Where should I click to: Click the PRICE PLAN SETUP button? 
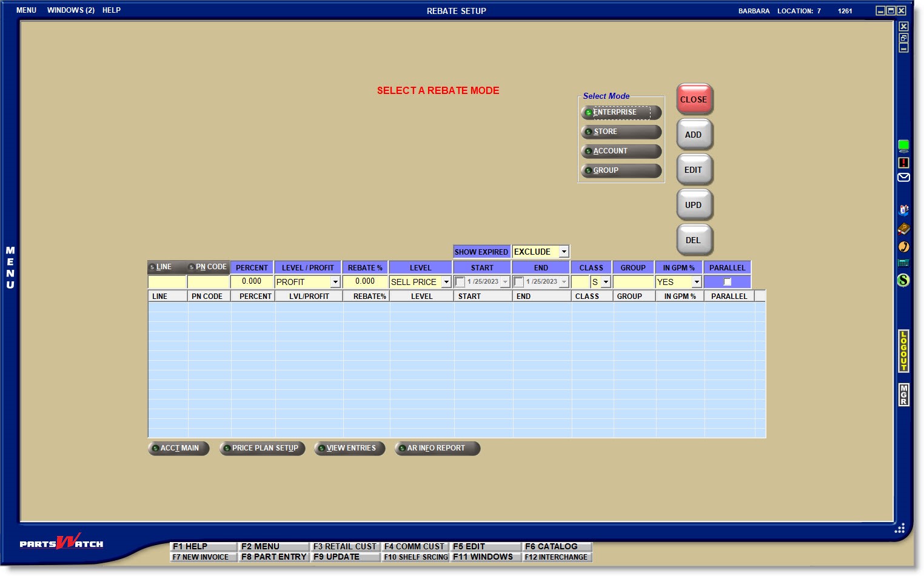[x=263, y=449]
